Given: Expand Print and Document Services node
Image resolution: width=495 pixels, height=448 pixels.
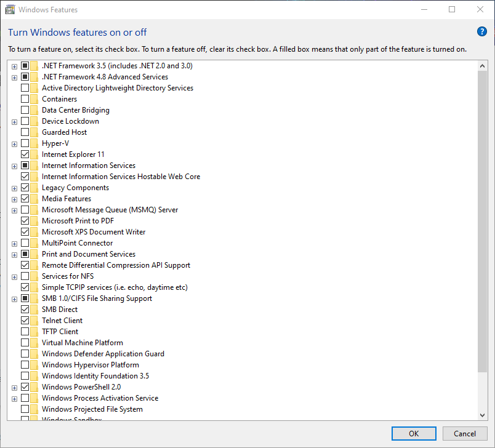Looking at the screenshot, I should [x=14, y=255].
